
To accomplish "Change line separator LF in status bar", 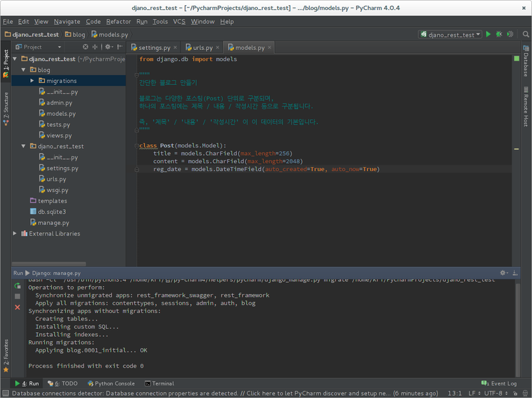I will (474, 393).
